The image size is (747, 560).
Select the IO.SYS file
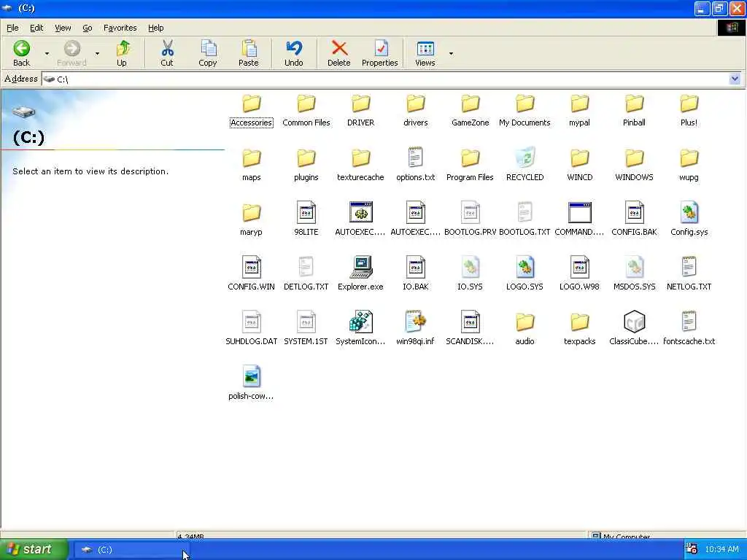click(471, 274)
